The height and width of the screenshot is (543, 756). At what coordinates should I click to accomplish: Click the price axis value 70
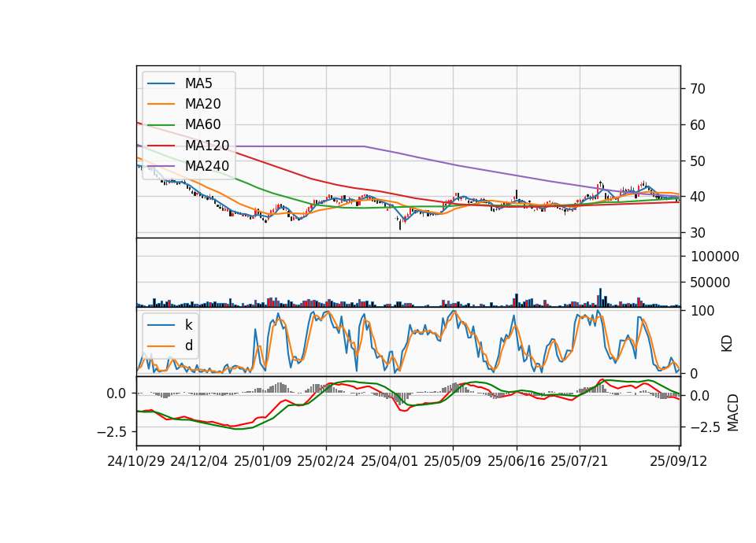[698, 89]
